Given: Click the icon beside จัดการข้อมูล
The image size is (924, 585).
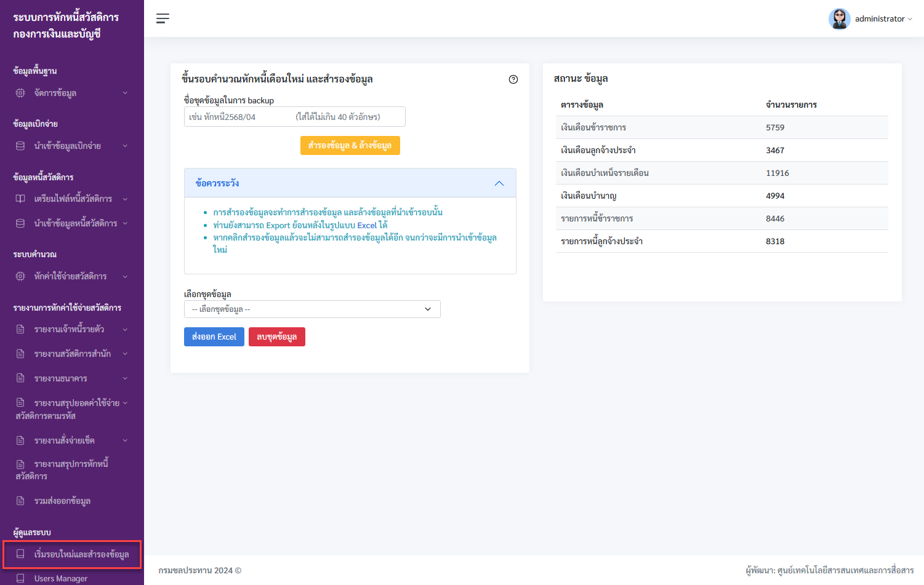Looking at the screenshot, I should click(20, 93).
